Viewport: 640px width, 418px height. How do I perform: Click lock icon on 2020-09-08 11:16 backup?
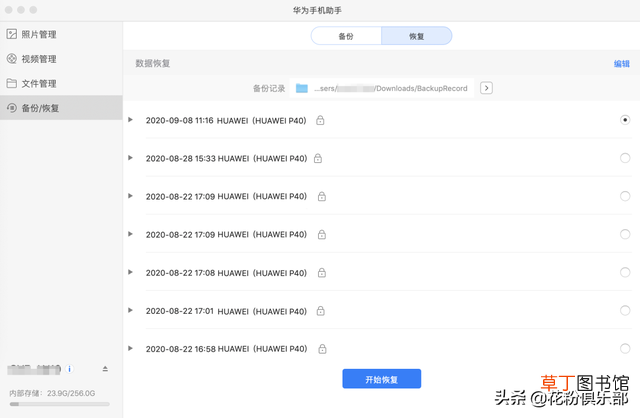[x=320, y=120]
